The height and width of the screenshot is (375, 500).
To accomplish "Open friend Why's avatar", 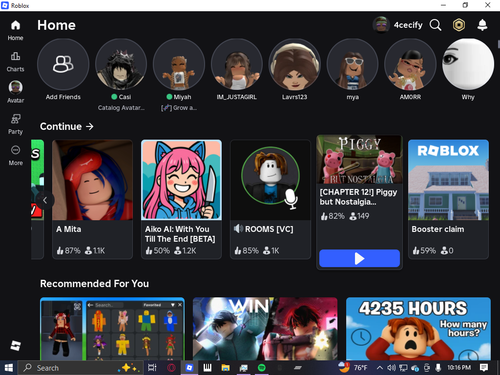I will [468, 64].
